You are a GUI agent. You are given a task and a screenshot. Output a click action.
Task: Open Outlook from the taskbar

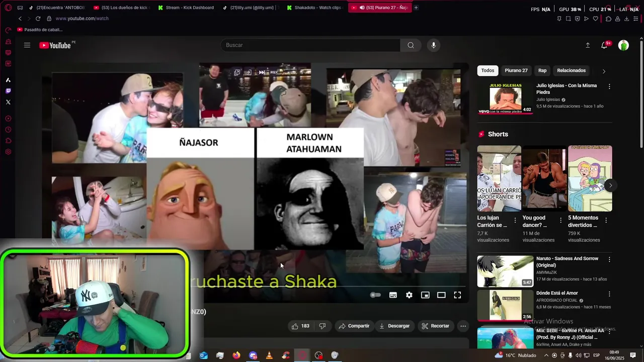coord(203,355)
